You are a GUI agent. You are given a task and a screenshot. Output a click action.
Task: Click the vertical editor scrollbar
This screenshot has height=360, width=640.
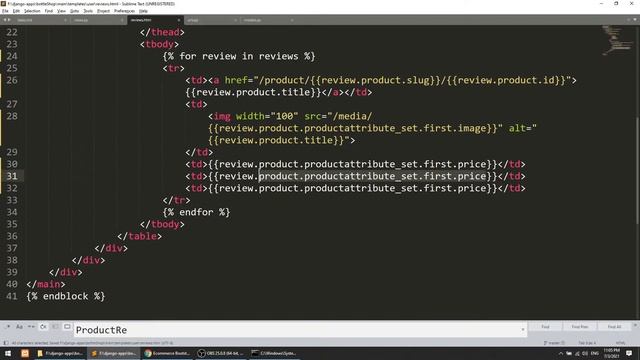coord(638,171)
